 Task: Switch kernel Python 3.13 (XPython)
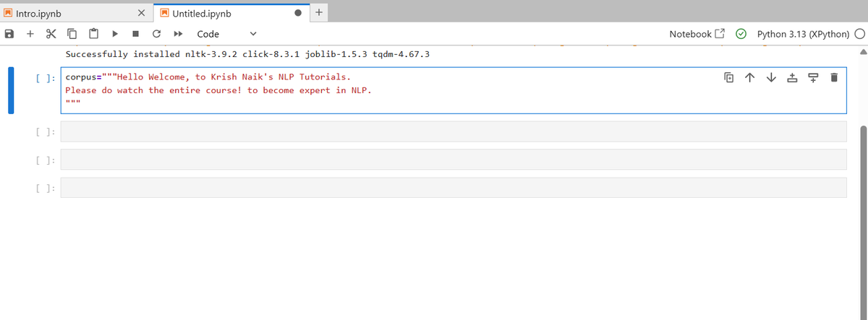(802, 34)
